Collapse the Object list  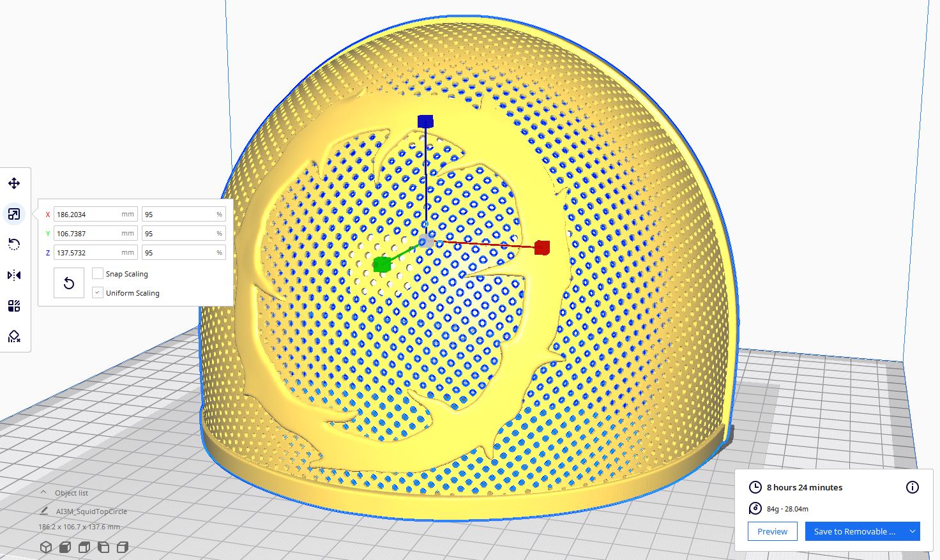coord(43,493)
